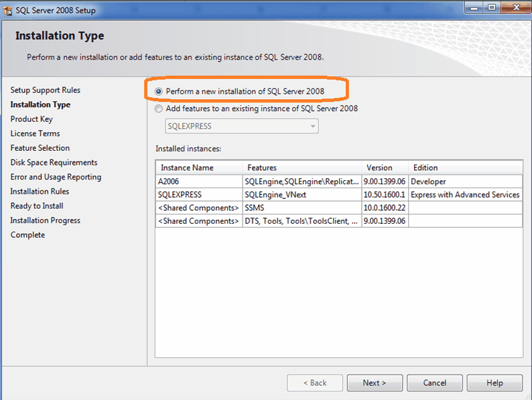Click the SQL Server Setup title bar icon
This screenshot has height=400, width=532.
[7, 11]
